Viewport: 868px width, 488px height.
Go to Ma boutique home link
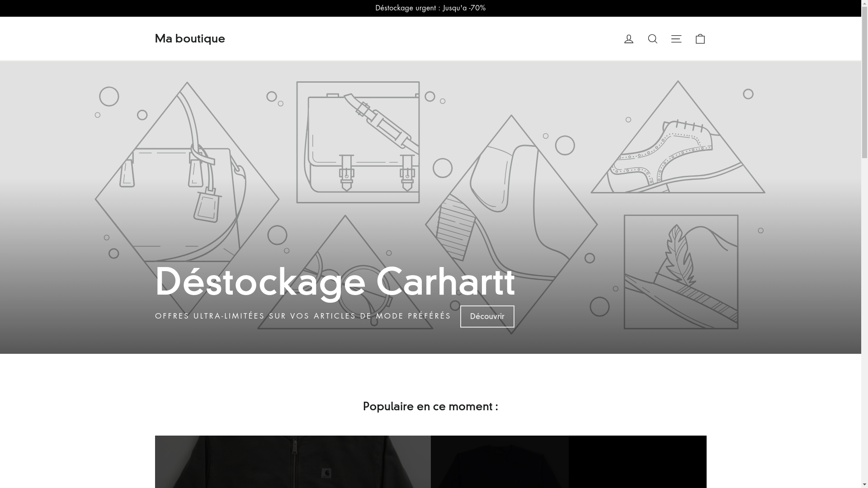click(x=190, y=39)
